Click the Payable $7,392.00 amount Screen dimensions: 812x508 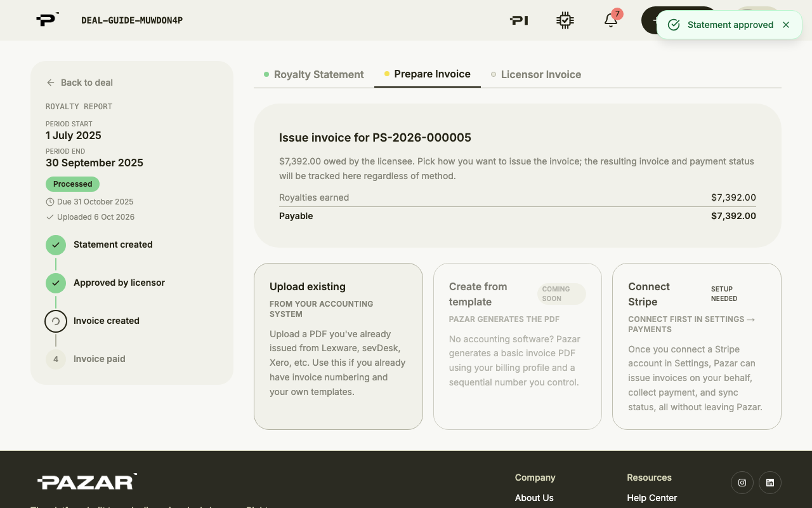pos(733,216)
